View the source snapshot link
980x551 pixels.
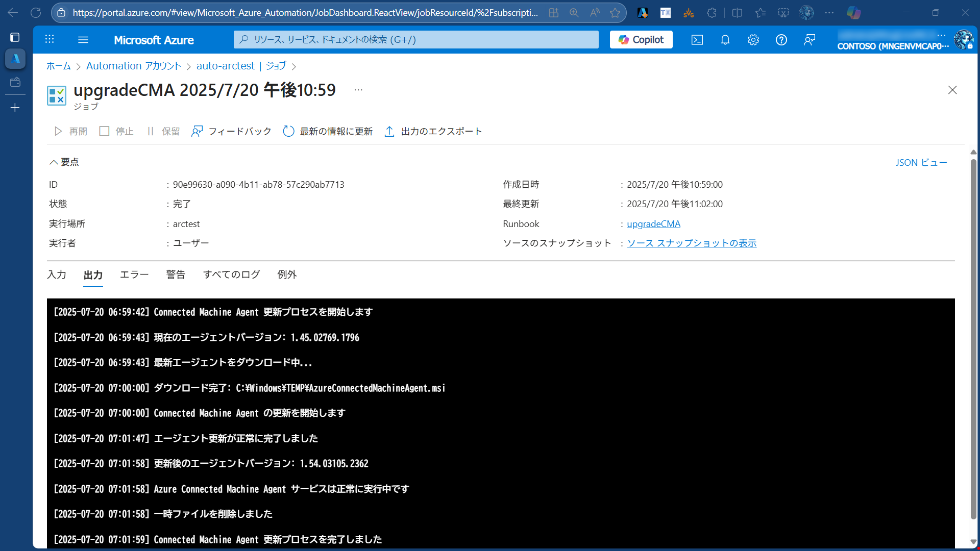click(692, 243)
